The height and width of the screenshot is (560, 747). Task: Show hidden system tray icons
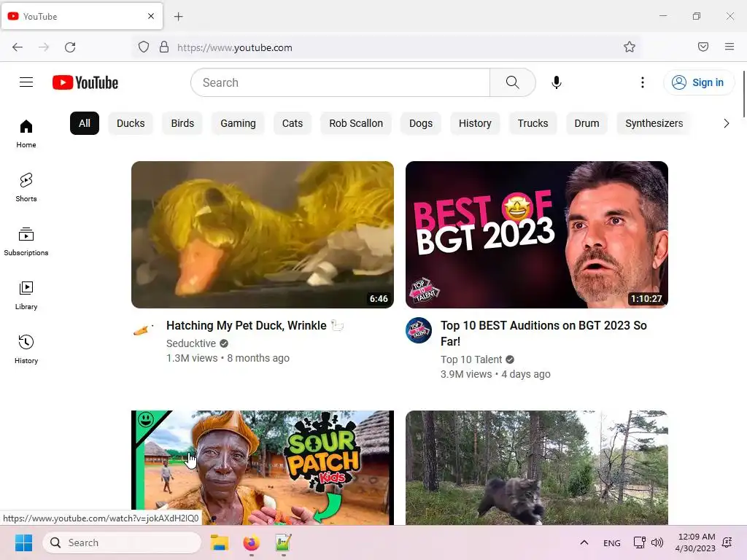click(584, 542)
